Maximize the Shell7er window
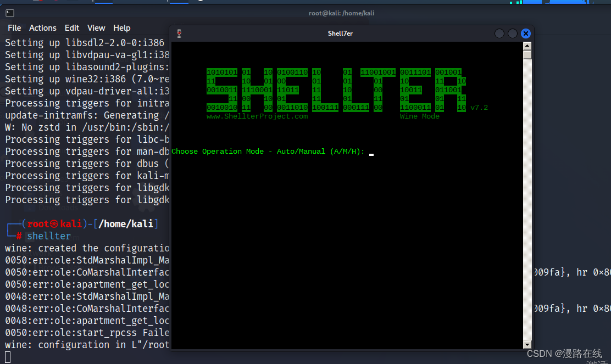The image size is (611, 364). (513, 33)
